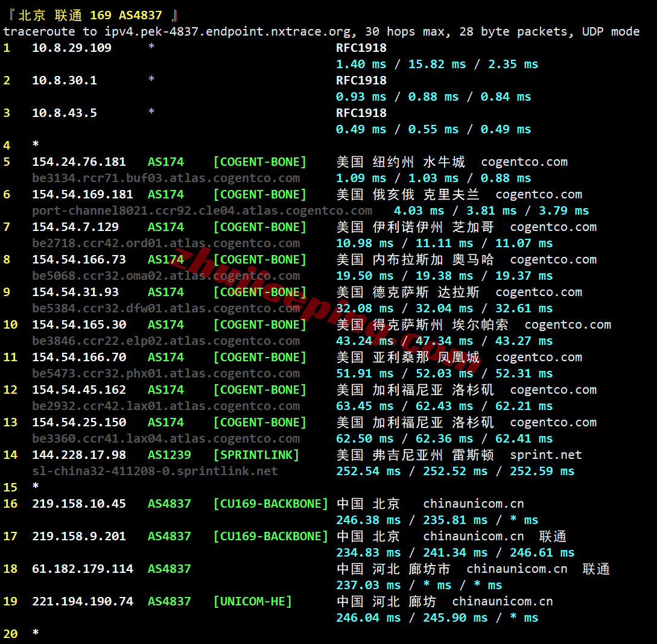657x644 pixels.
Task: Click hostname be2718.ccr42.ord01.atlas.cogentco.com
Action: (x=166, y=243)
